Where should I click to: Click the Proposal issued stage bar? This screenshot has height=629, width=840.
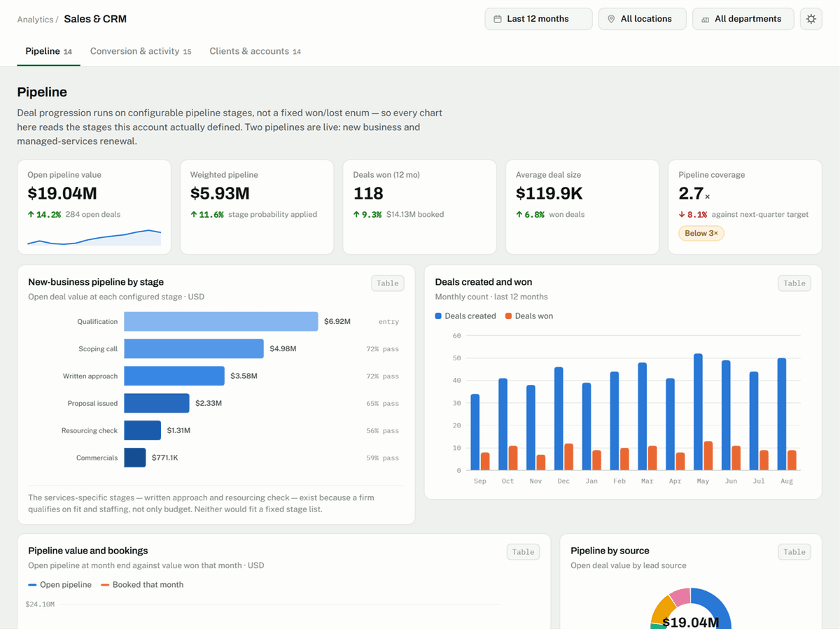click(157, 403)
